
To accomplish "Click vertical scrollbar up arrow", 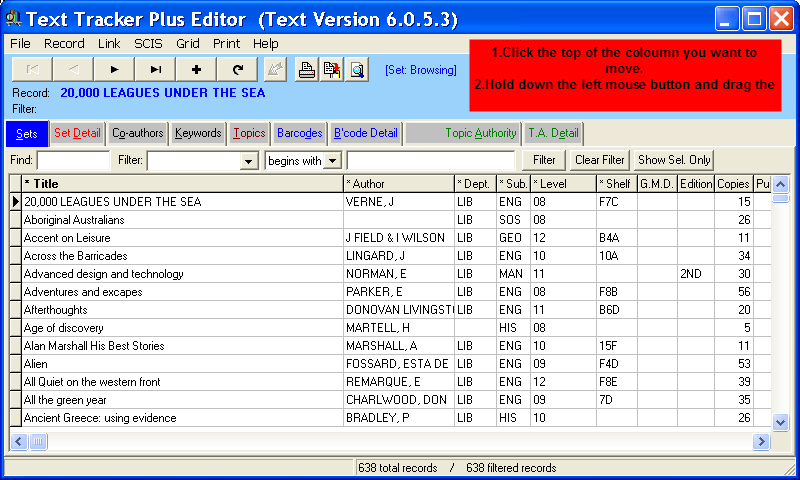I will [781, 184].
